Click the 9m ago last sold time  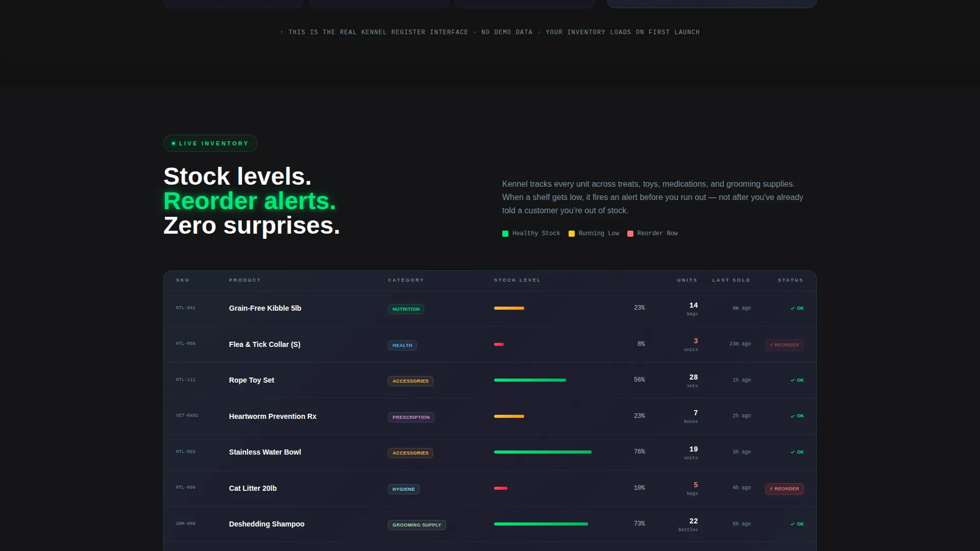(742, 308)
